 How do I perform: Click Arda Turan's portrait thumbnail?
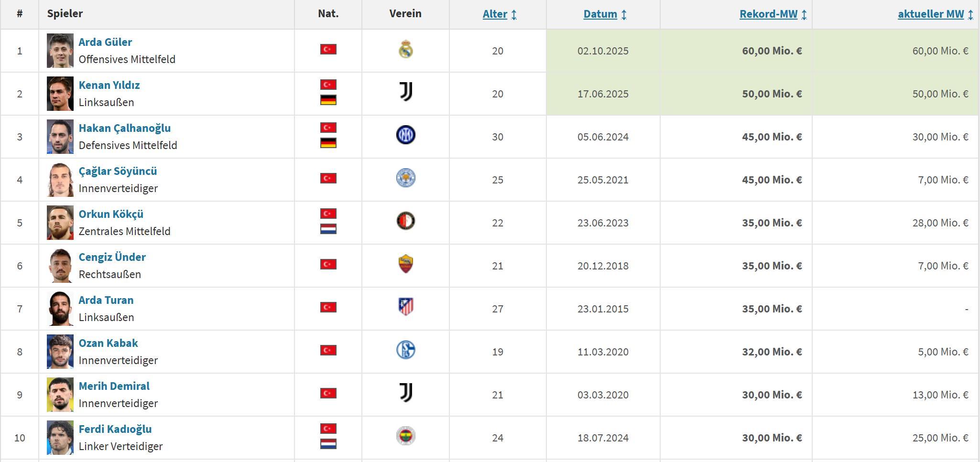(60, 309)
